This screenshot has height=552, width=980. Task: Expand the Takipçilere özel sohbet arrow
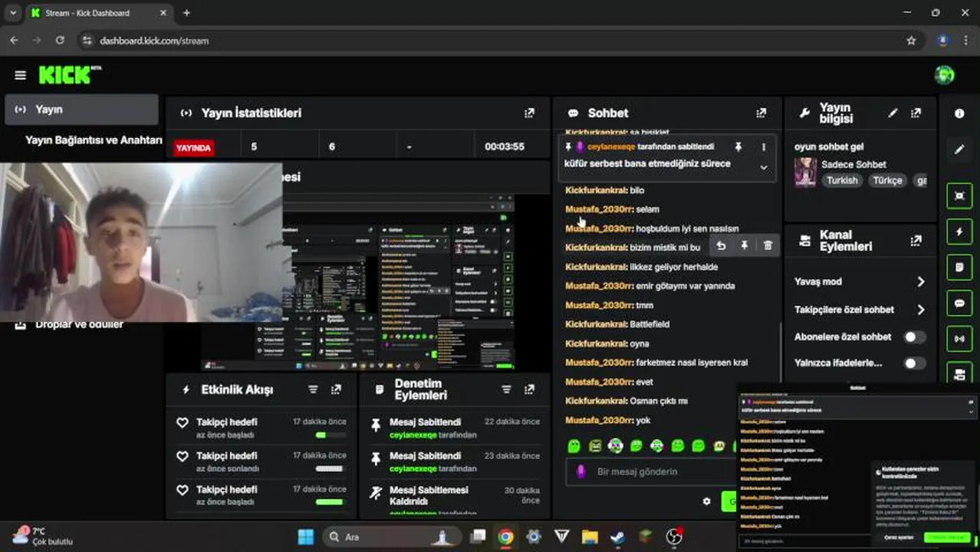click(x=921, y=310)
